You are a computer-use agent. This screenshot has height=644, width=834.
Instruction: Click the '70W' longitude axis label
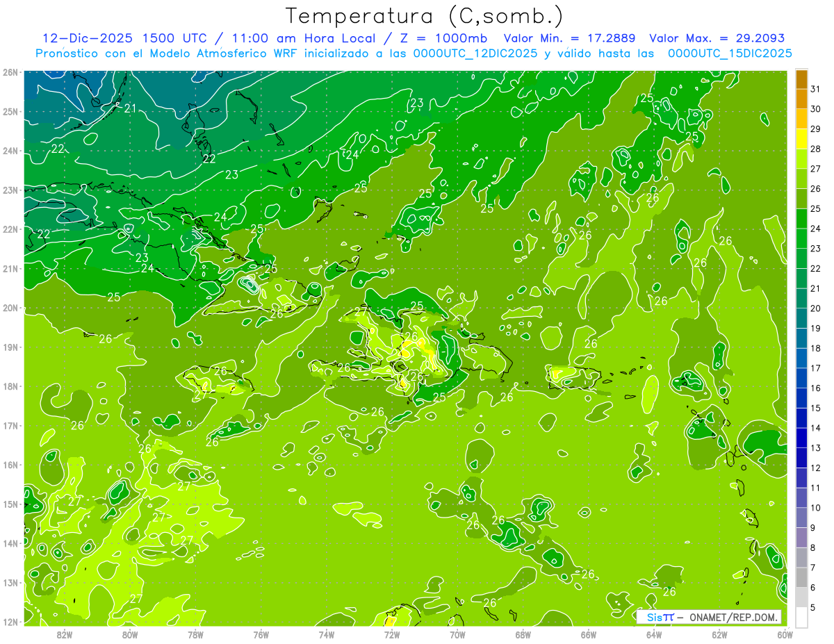pyautogui.click(x=457, y=634)
